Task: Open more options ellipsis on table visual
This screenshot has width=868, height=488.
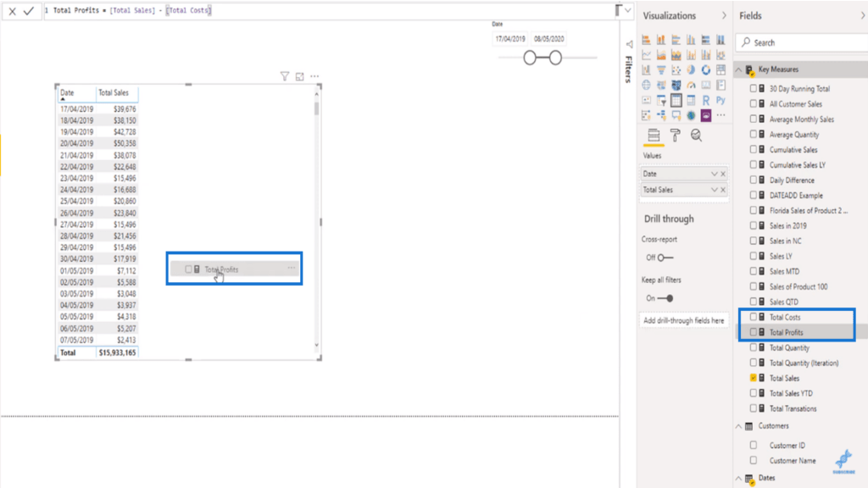Action: point(314,76)
